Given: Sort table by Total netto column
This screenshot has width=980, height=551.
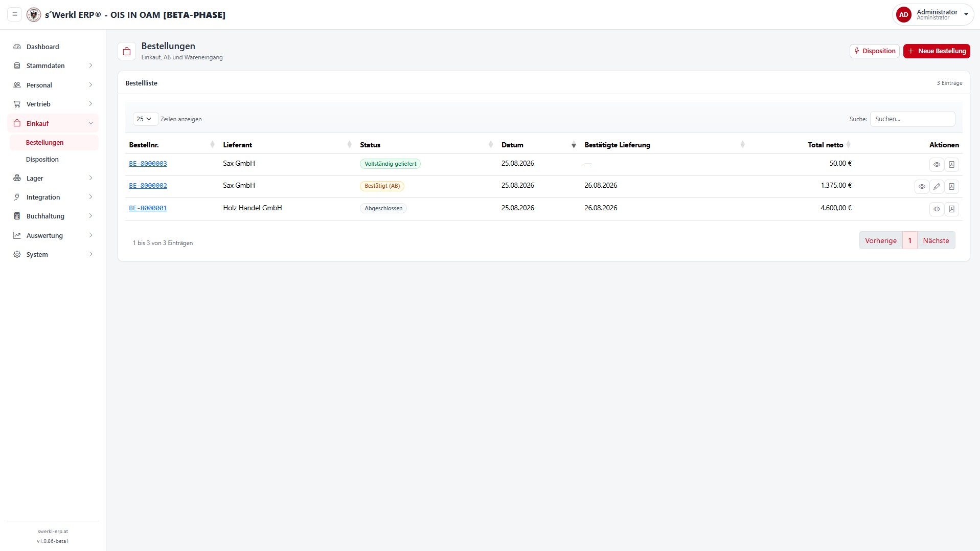Looking at the screenshot, I should tap(803, 145).
